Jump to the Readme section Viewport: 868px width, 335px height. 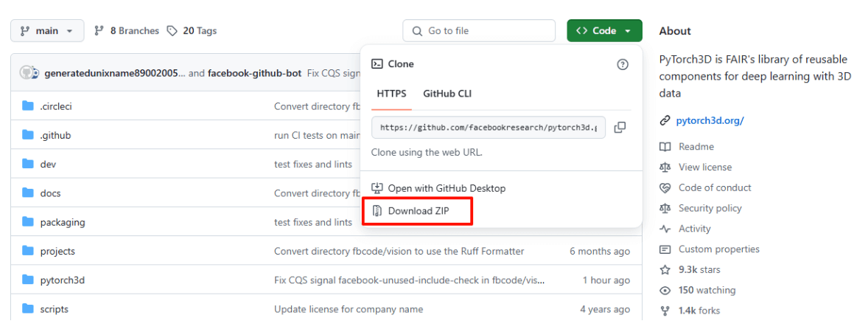[x=696, y=146]
